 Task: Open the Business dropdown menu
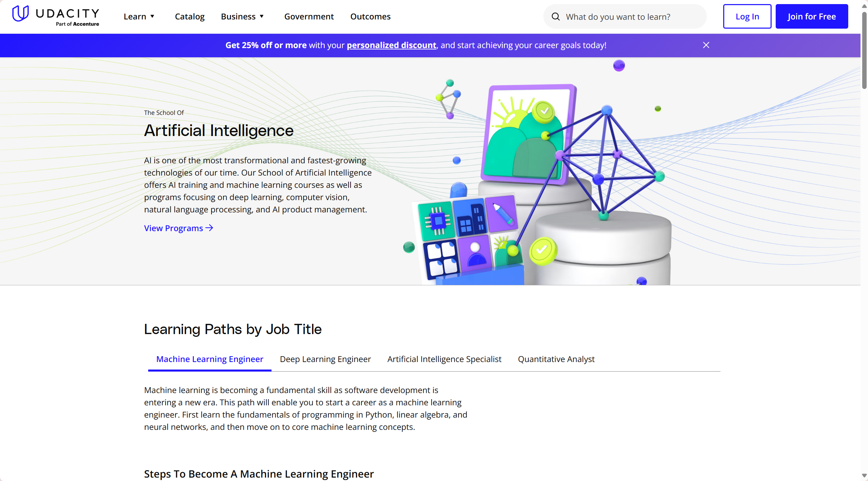[x=238, y=16]
